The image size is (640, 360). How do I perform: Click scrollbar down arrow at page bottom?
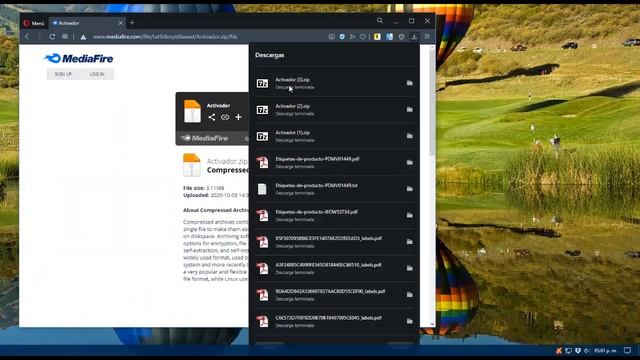point(432,324)
